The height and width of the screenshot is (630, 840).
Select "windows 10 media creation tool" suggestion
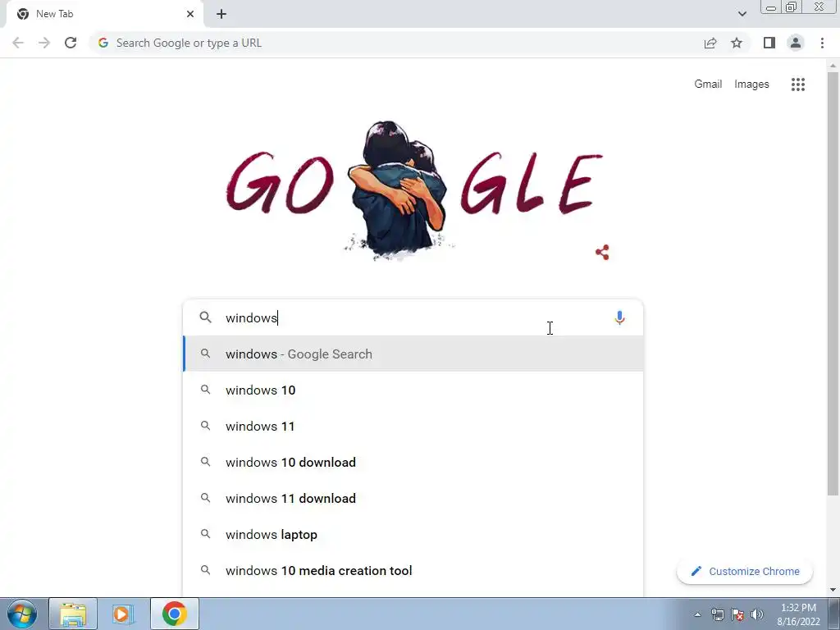pos(413,571)
